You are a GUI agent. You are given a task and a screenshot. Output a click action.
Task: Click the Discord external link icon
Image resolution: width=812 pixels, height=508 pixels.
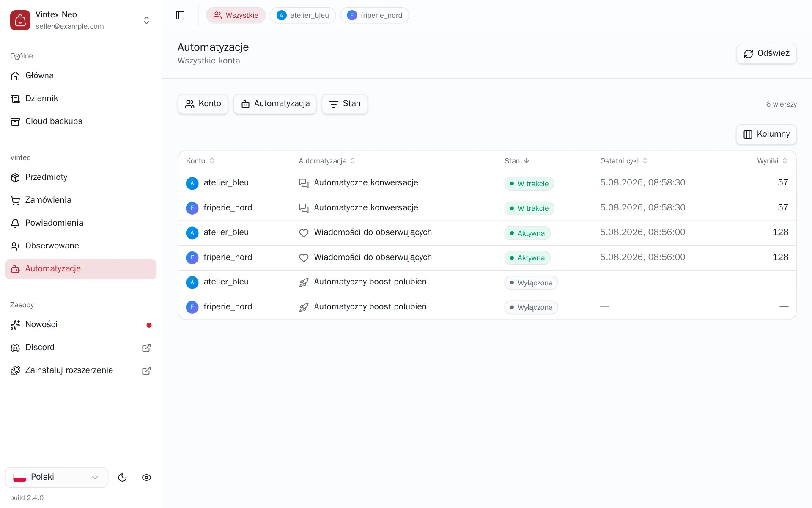pos(146,348)
